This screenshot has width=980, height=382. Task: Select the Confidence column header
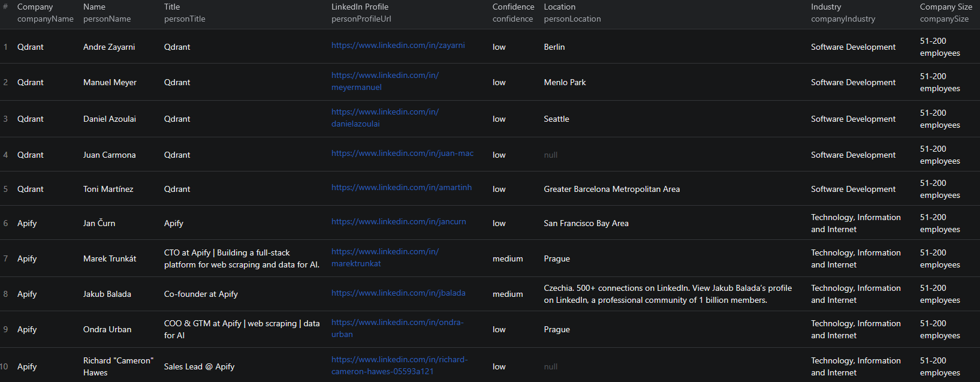point(513,7)
